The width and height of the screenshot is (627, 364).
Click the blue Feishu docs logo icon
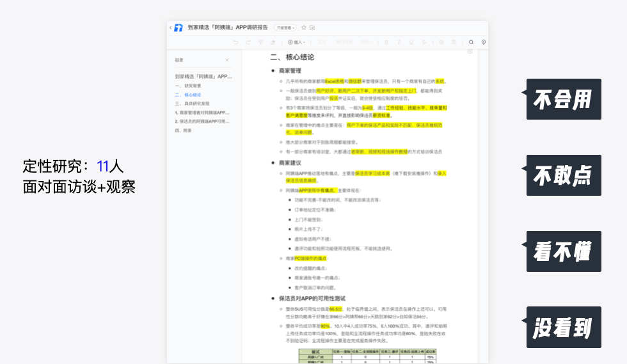tap(179, 28)
